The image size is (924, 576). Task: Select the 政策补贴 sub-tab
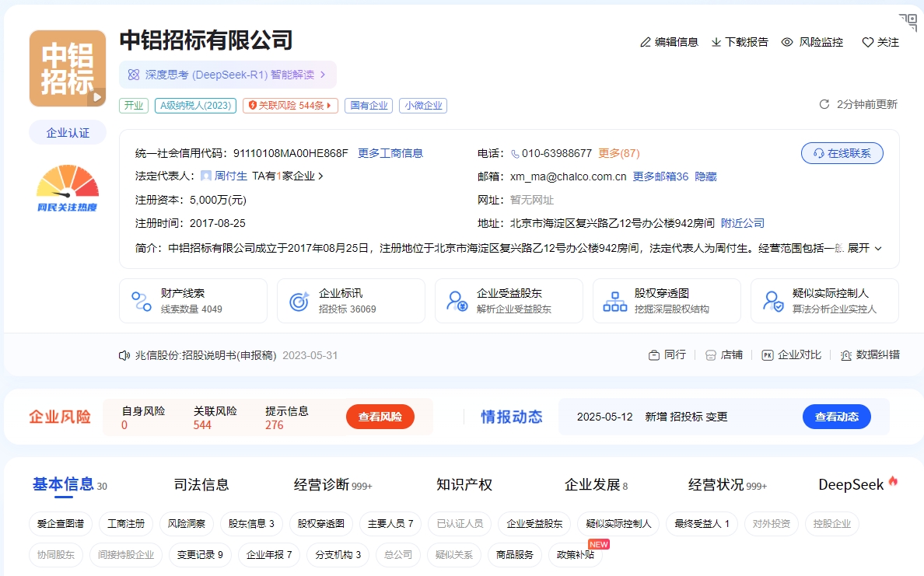[x=576, y=555]
